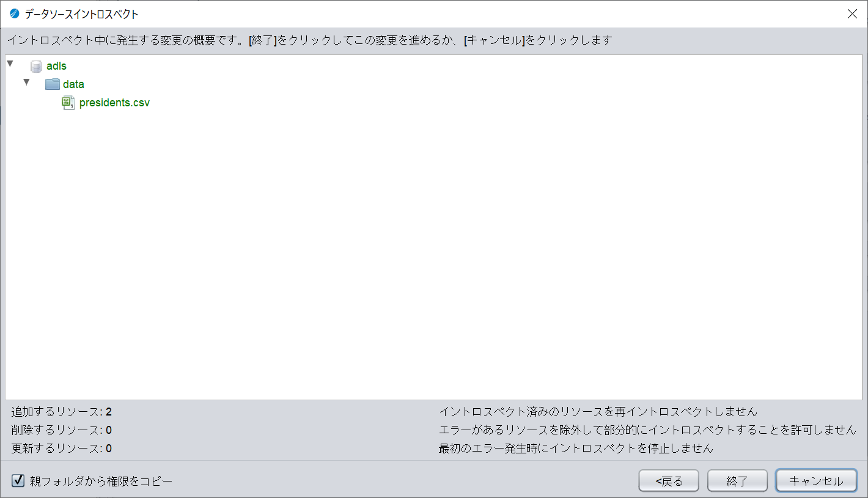Image resolution: width=868 pixels, height=498 pixels.
Task: Select the adls tree label
Action: [56, 66]
